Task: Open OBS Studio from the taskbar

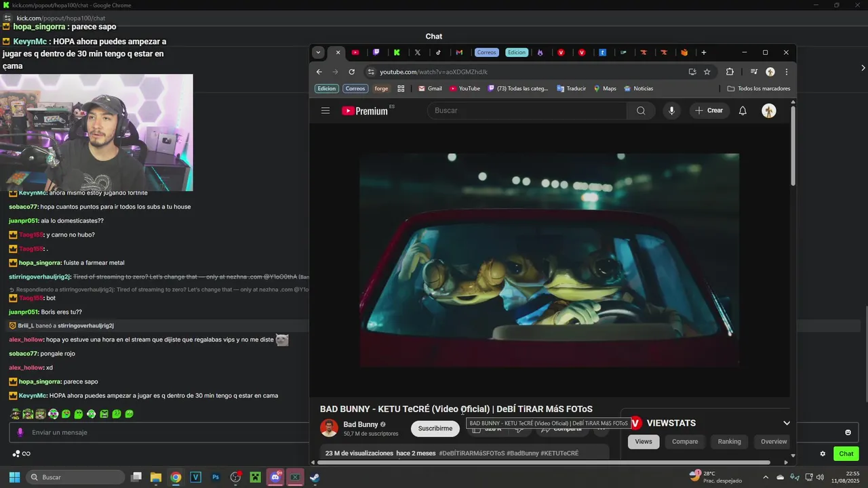Action: coord(235,477)
